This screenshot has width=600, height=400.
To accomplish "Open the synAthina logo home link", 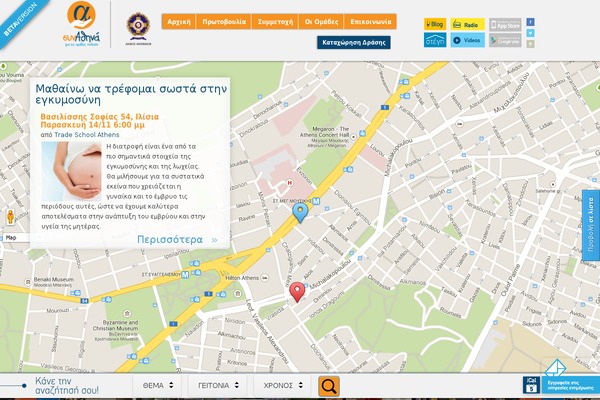I will tap(81, 24).
